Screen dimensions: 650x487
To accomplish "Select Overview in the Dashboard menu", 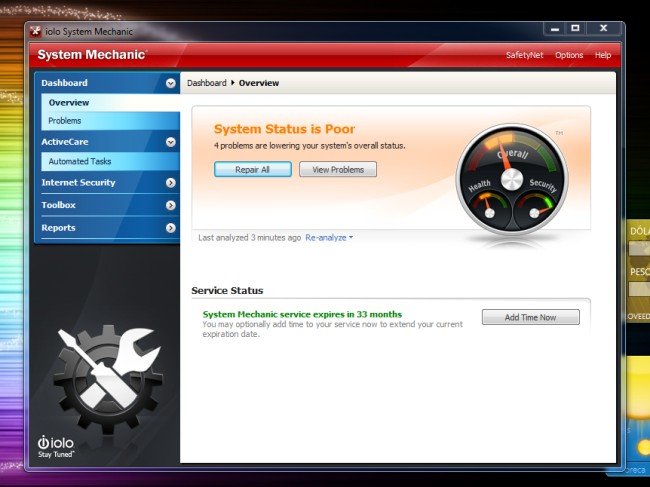I will point(110,102).
